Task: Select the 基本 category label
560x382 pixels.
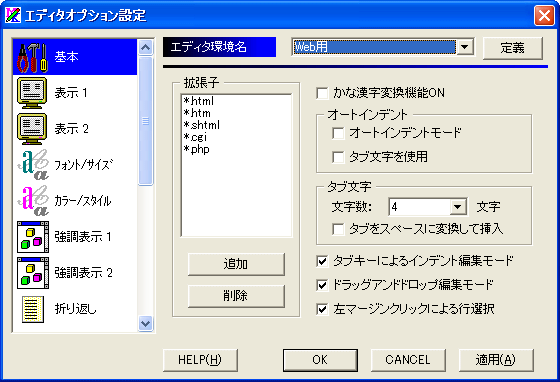Action: 66,57
